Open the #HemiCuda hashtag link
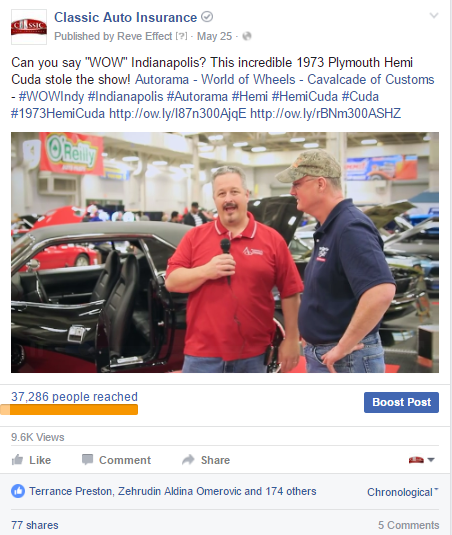Viewport: 452px width, 535px height. pos(305,97)
